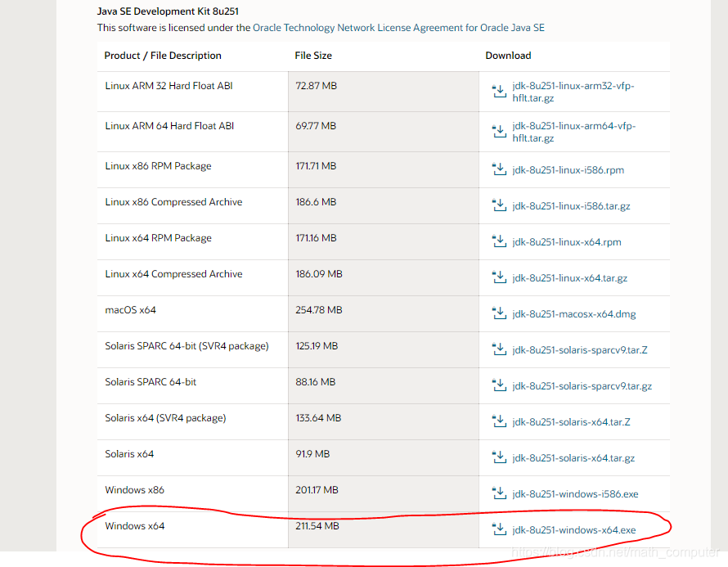Screen dimensions: 728x567
Task: Click download icon beside jdk-8u251-linux-x64.tar.gz
Action: [x=499, y=277]
